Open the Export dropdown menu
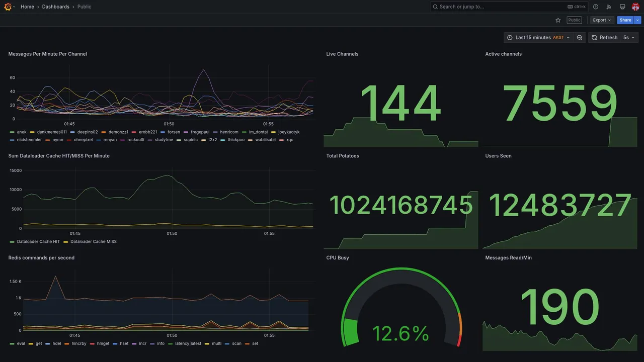This screenshot has width=644, height=362. (602, 20)
